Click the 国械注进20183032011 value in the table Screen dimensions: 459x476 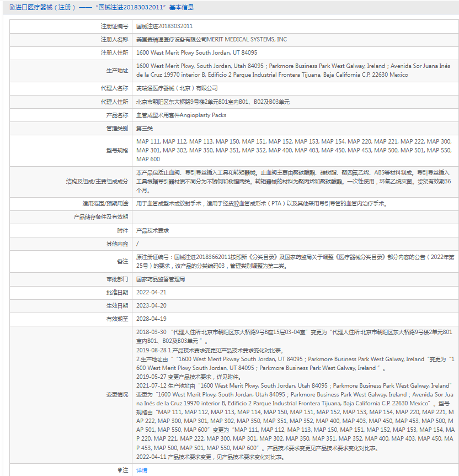pos(164,27)
